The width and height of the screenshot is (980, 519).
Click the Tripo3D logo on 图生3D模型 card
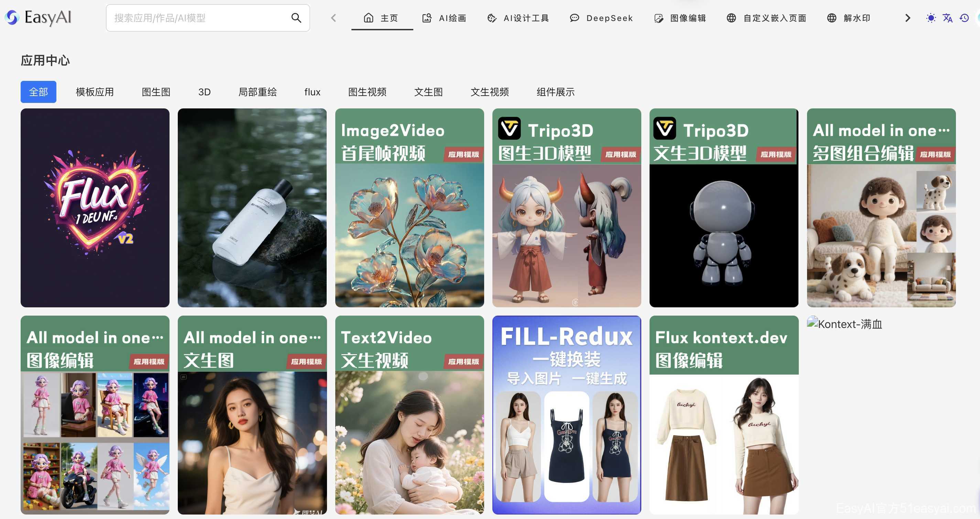[x=509, y=128]
